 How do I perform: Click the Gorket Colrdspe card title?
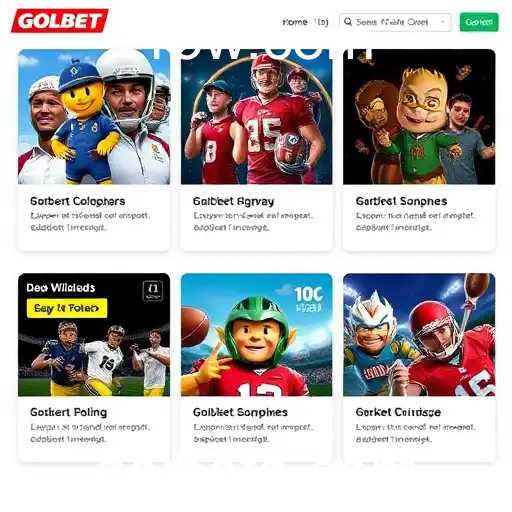click(398, 412)
